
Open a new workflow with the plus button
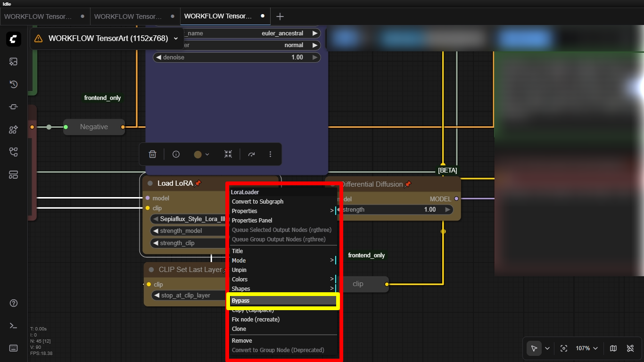(280, 16)
